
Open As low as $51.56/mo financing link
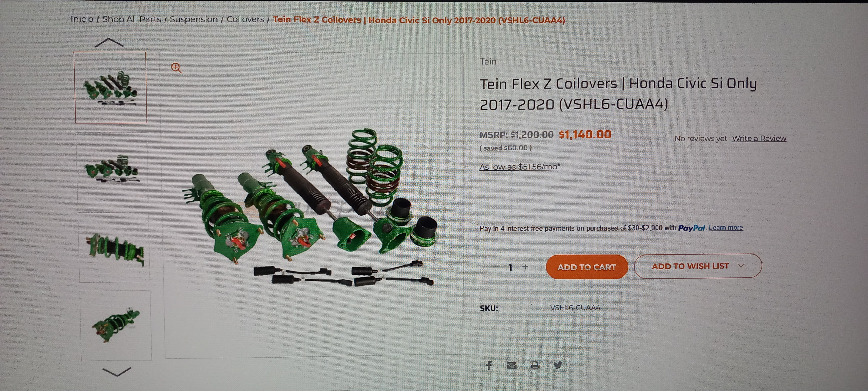coord(520,167)
